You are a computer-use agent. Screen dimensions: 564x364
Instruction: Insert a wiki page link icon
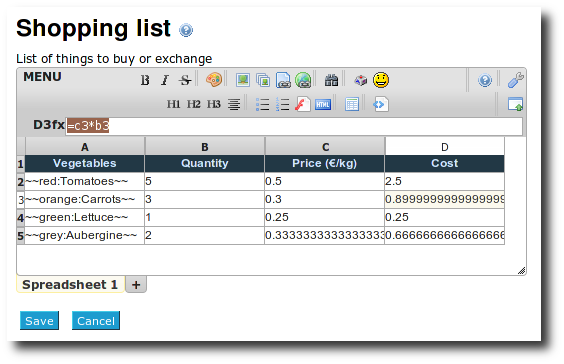283,80
